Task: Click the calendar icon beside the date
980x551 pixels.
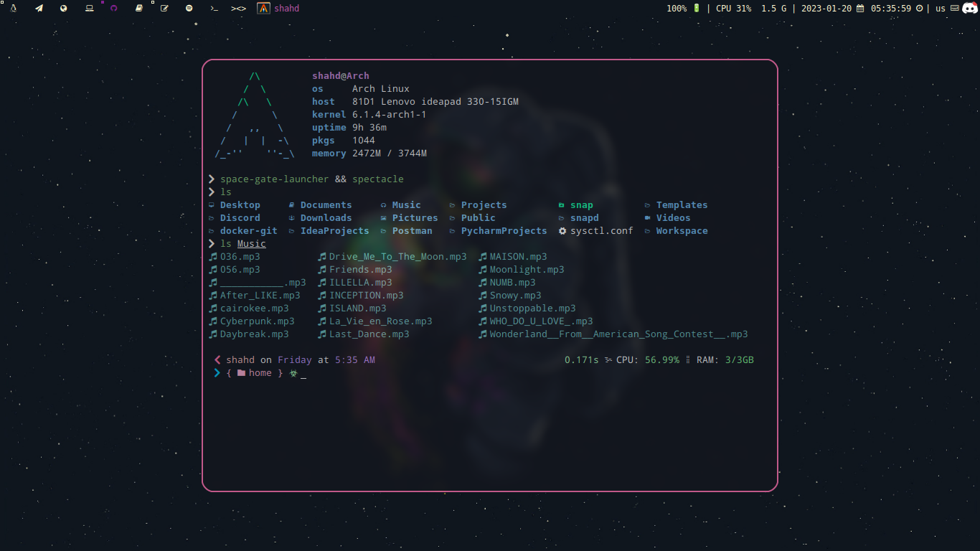Action: point(860,9)
